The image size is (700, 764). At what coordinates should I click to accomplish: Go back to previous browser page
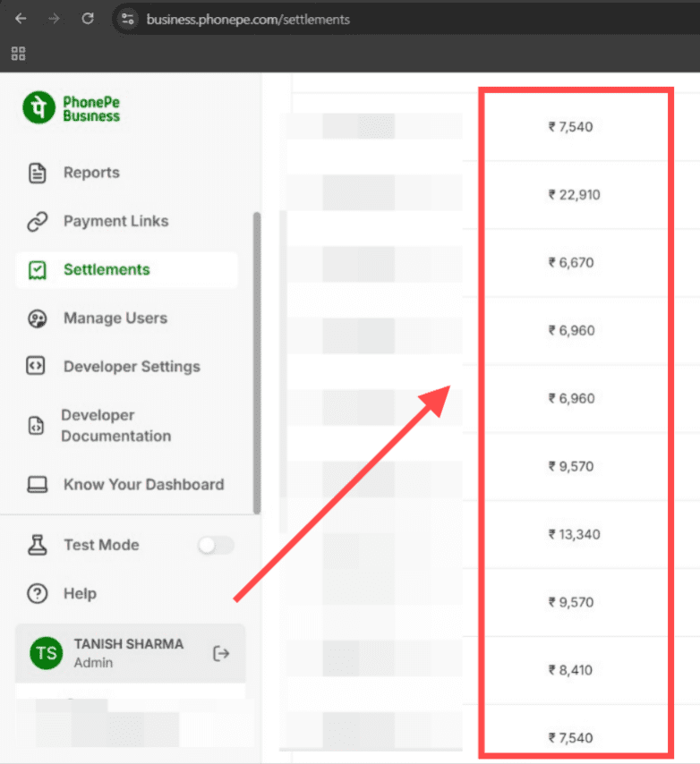coord(21,19)
